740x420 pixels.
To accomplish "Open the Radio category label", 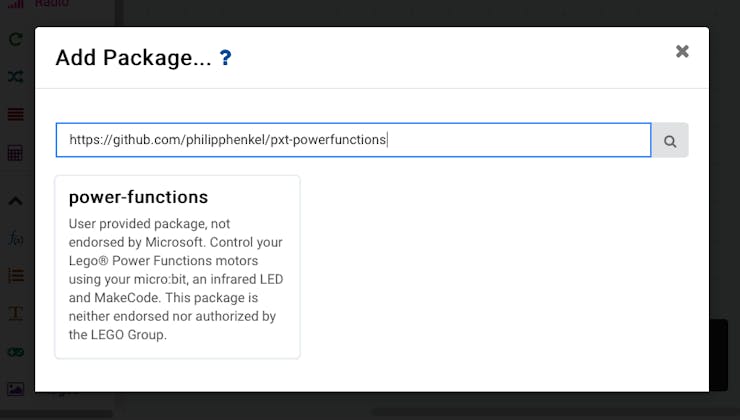I will pyautogui.click(x=52, y=3).
